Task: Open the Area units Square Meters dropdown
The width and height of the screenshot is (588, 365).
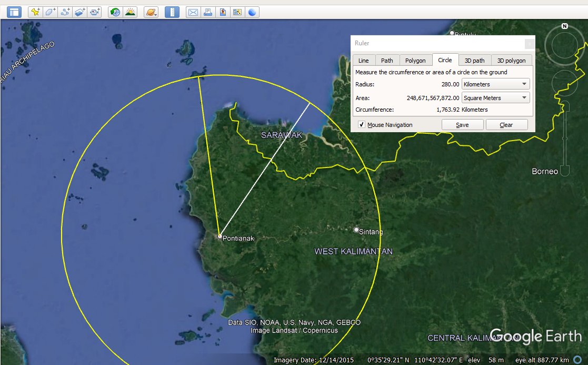Action: 496,98
